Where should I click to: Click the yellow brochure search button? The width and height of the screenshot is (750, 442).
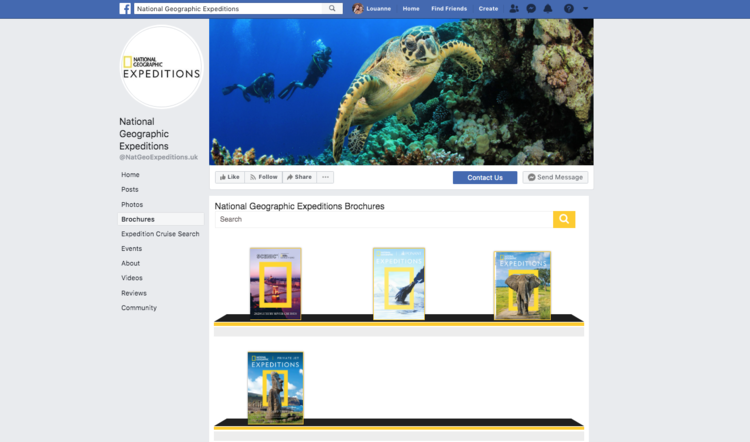tap(564, 220)
